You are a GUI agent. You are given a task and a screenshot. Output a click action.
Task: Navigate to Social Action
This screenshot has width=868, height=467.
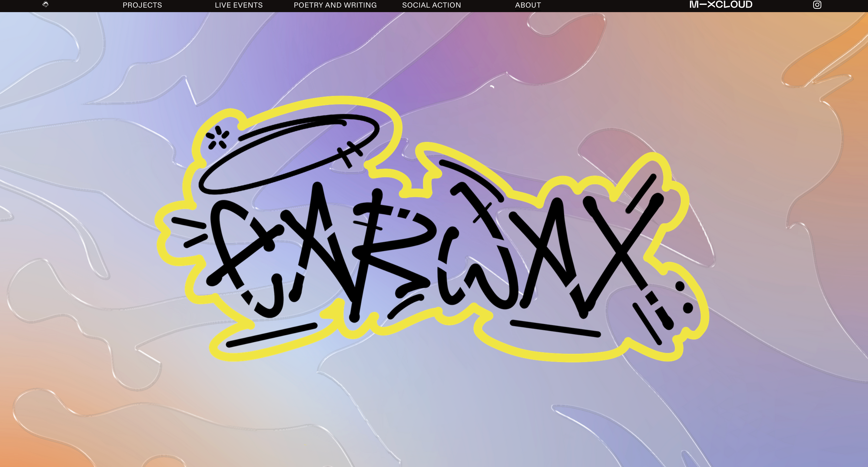431,5
